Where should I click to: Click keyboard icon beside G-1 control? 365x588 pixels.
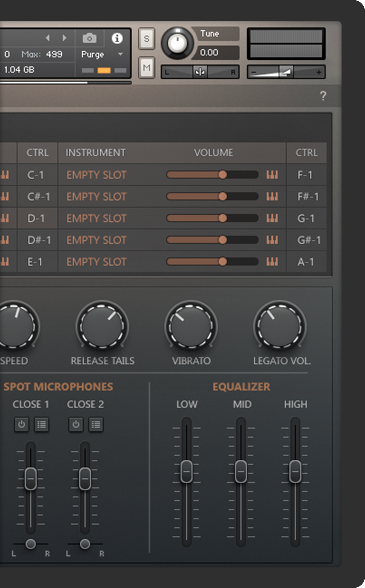[x=272, y=218]
